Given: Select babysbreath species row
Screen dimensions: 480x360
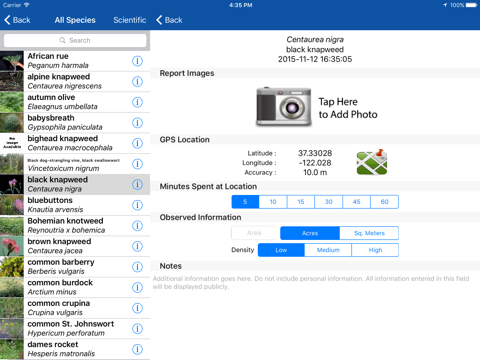Looking at the screenshot, I should (75, 123).
